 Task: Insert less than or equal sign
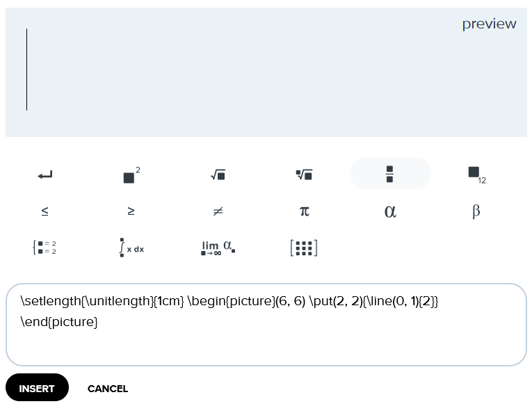45,211
